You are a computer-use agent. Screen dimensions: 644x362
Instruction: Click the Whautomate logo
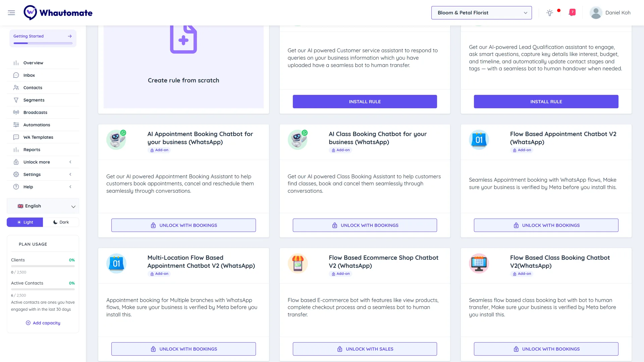click(x=58, y=13)
